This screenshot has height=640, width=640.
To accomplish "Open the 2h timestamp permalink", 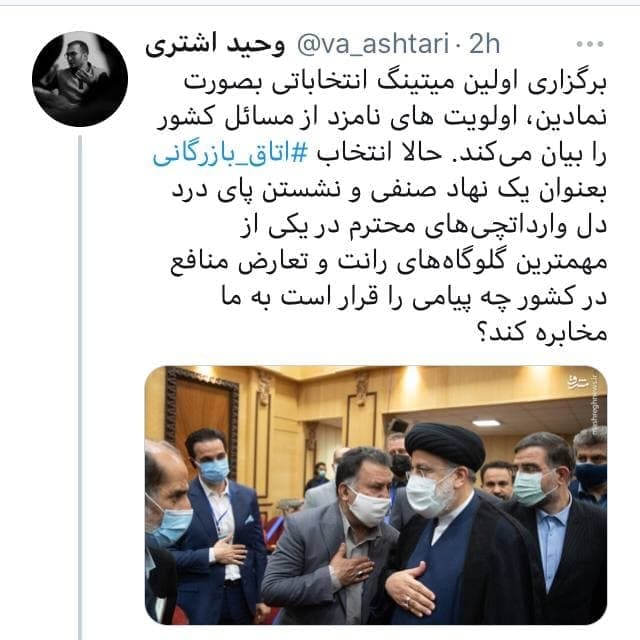I will [x=484, y=44].
